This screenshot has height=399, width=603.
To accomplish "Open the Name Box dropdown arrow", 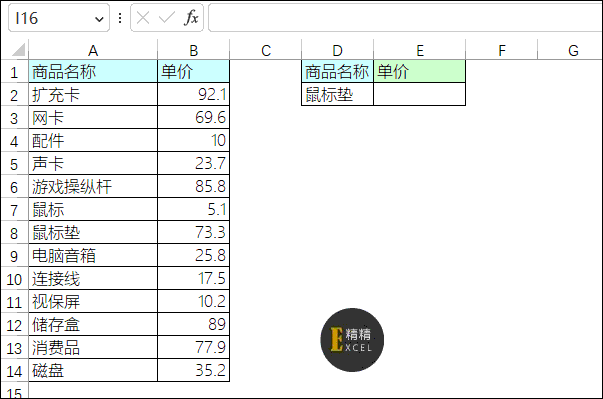I will (99, 19).
